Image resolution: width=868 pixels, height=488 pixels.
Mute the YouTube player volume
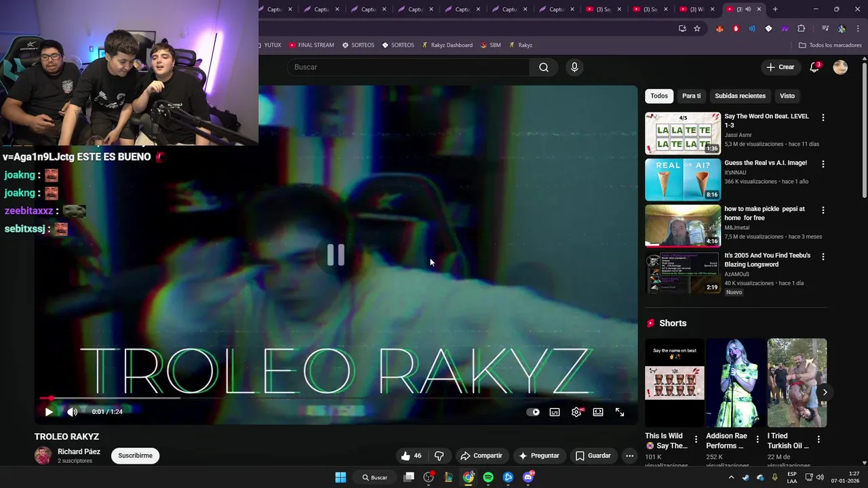[x=73, y=411]
